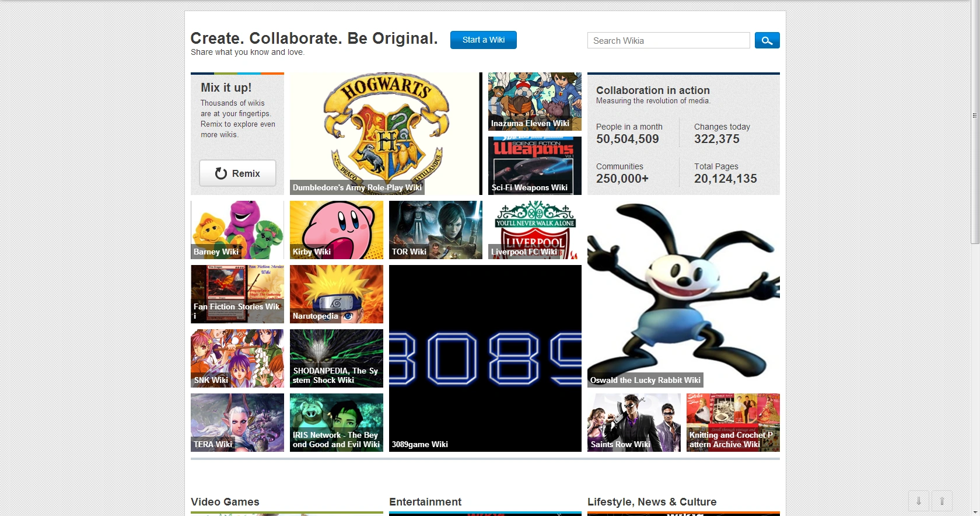Click the Remix button

(237, 173)
